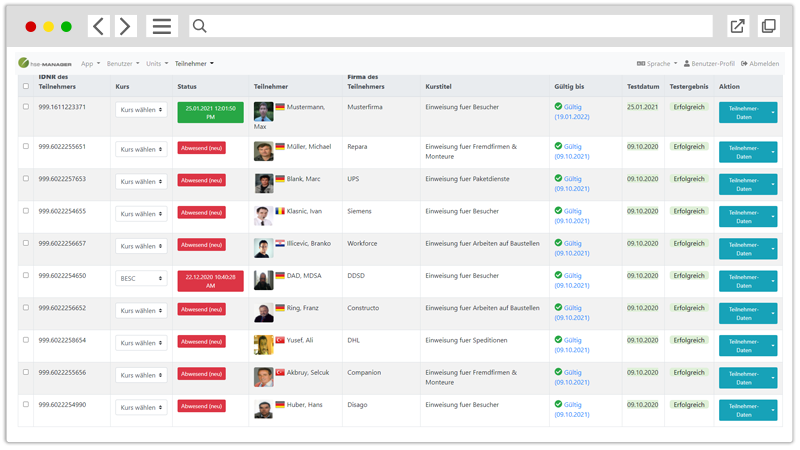The image size is (800, 450).
Task: Click the green validity checkmark for Mustermann
Action: click(x=558, y=106)
